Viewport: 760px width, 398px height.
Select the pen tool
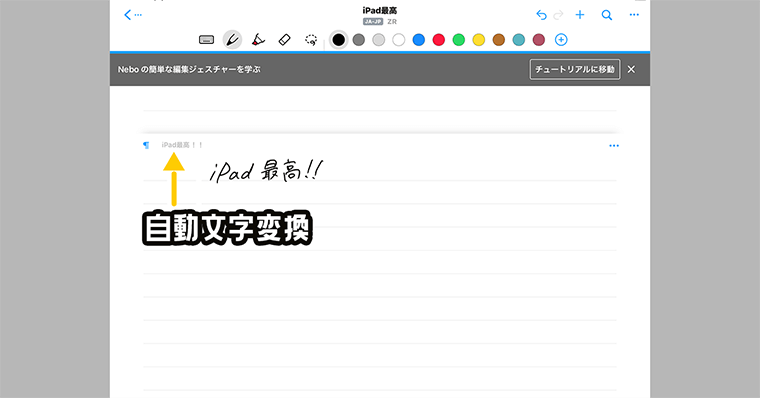232,40
